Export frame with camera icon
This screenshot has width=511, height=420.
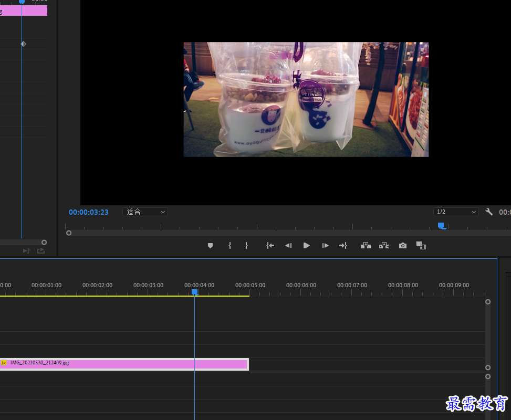click(x=403, y=246)
